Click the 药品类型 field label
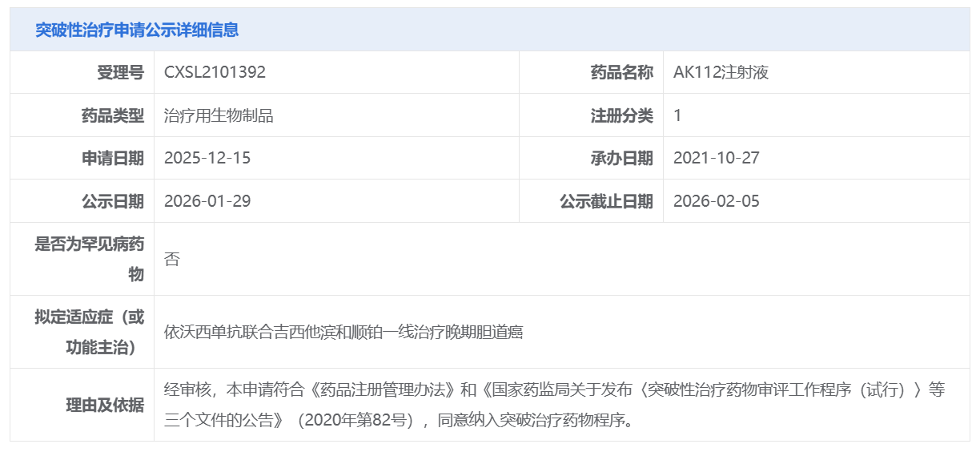Image resolution: width=980 pixels, height=452 pixels. tap(112, 115)
